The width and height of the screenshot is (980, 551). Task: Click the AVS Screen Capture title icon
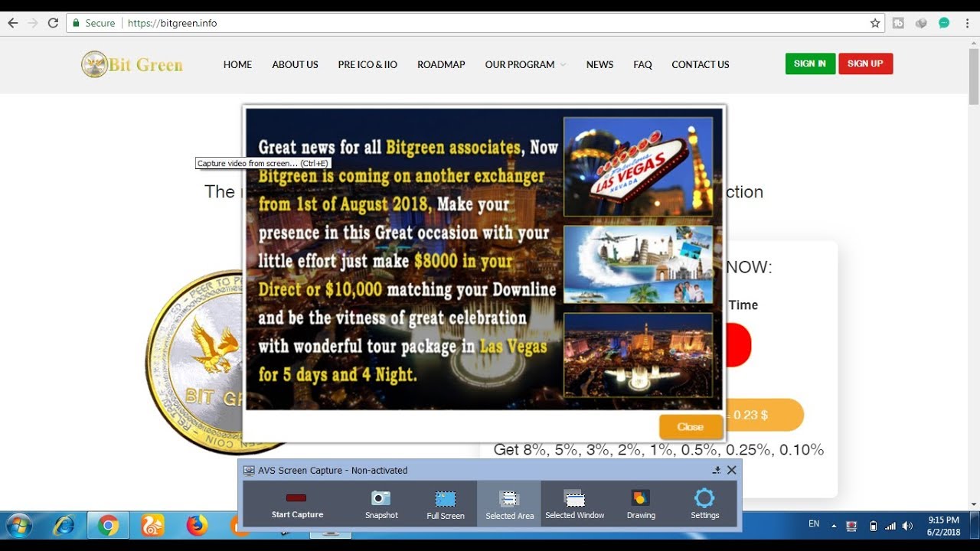(249, 470)
